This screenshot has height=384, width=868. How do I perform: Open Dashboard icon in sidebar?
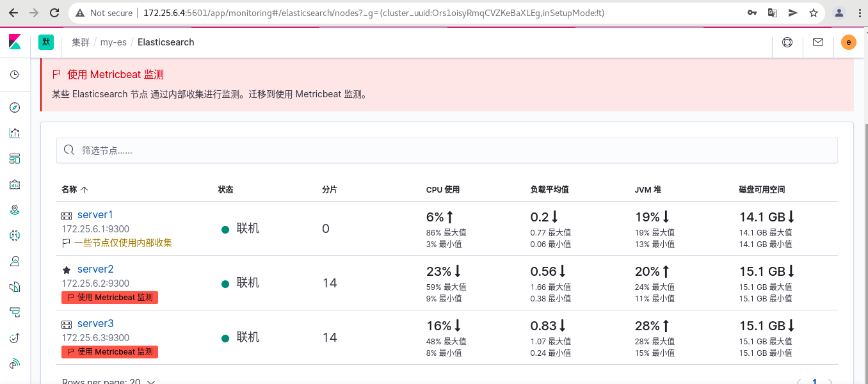click(15, 158)
